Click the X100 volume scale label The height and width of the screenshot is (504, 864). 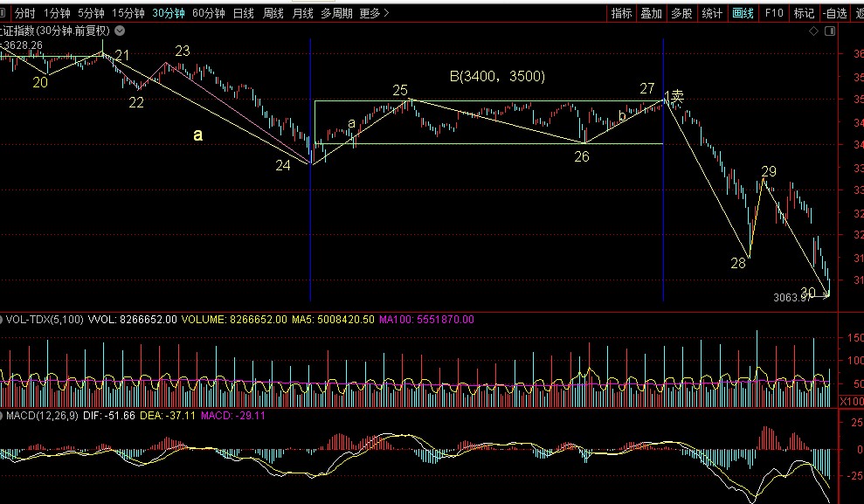[851, 402]
